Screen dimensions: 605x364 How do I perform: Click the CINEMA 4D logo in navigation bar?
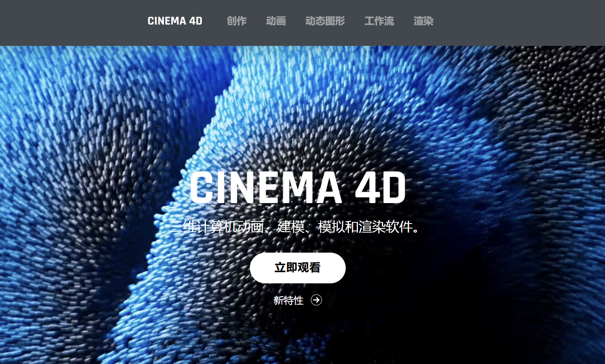coord(175,21)
